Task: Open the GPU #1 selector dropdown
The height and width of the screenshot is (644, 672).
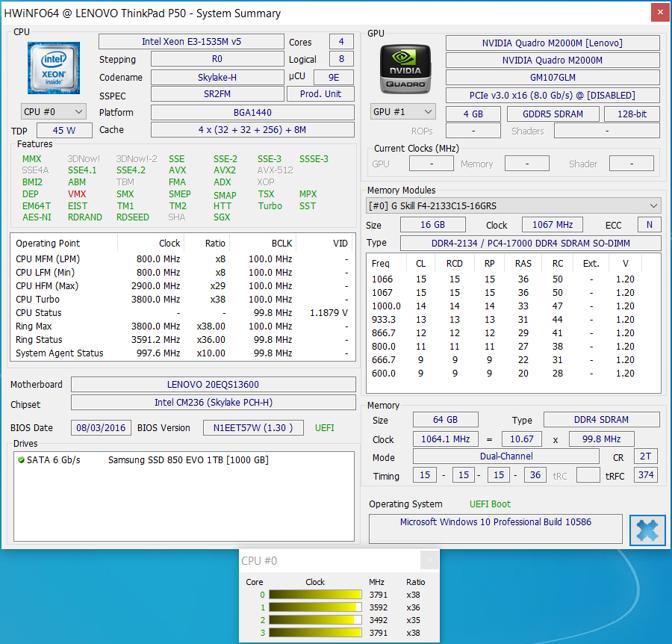Action: (x=403, y=111)
